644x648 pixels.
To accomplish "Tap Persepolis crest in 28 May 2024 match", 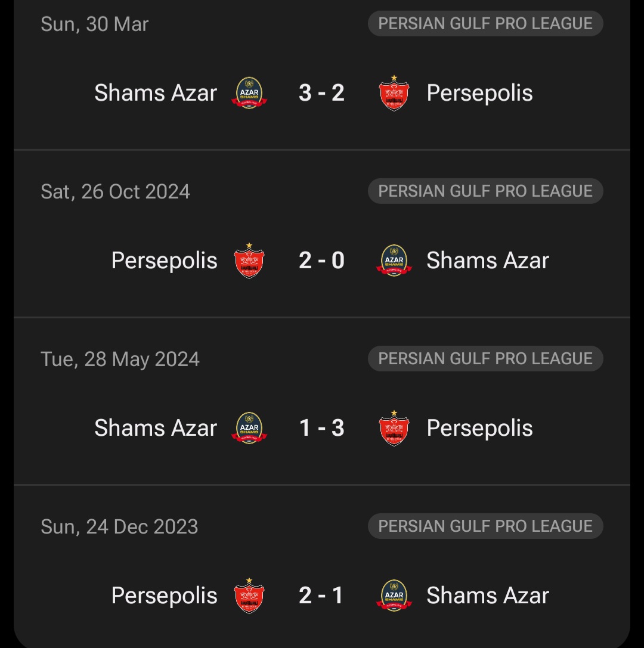I will pos(394,428).
